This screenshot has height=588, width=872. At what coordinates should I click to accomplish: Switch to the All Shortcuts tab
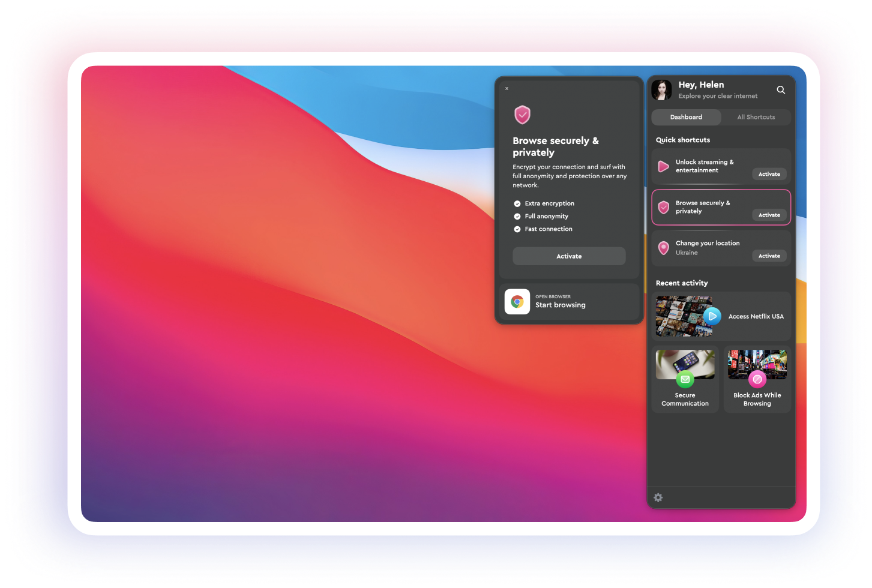click(x=756, y=117)
